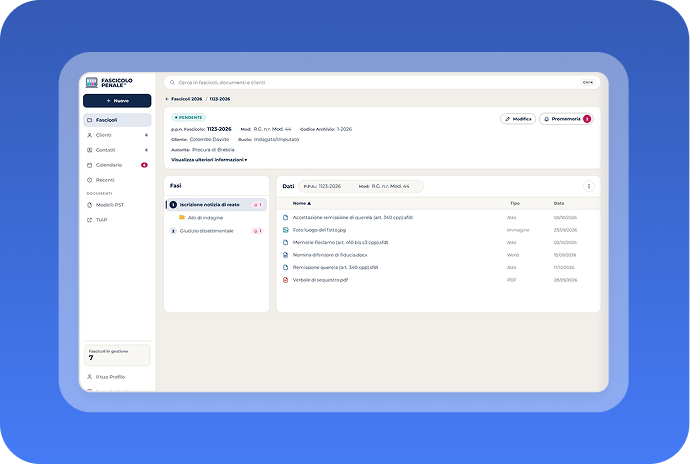Click the magnifier icon in search bar
Image resolution: width=690 pixels, height=464 pixels.
(x=172, y=82)
